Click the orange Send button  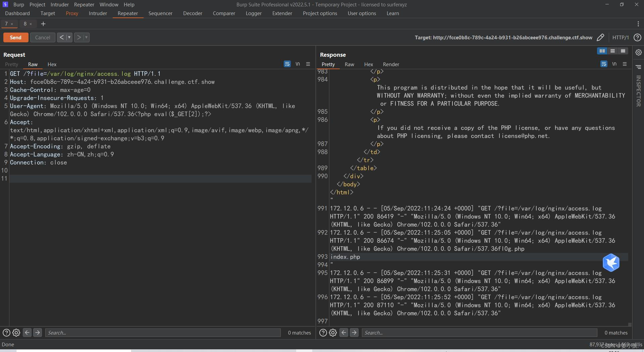(16, 37)
